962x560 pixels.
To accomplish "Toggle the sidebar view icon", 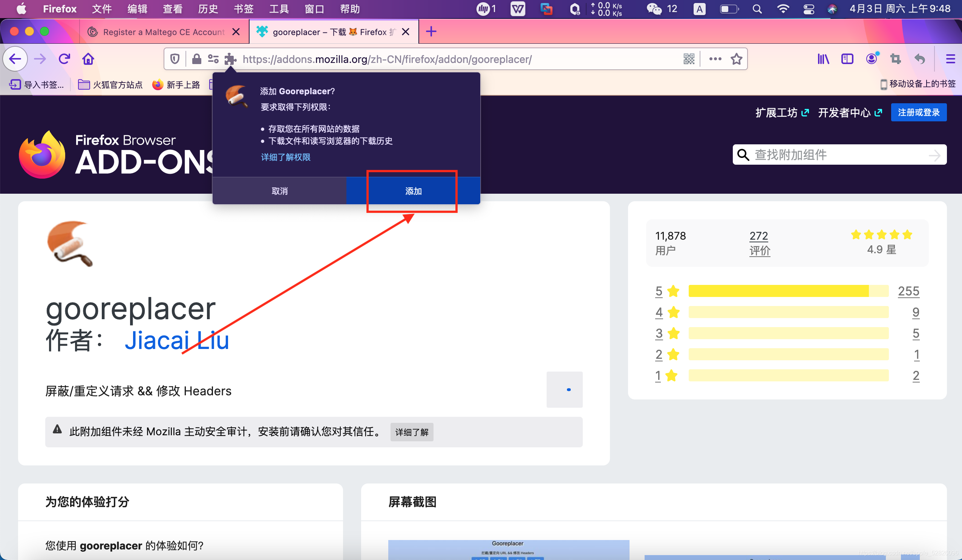I will [x=847, y=59].
